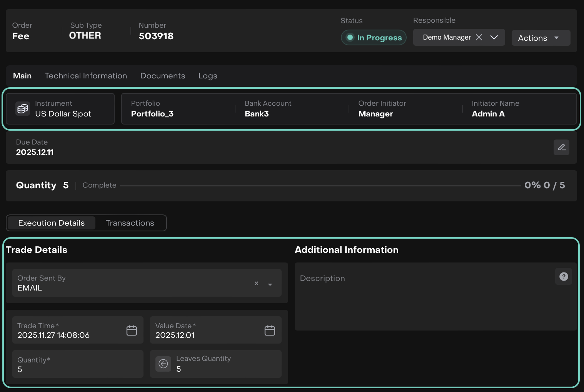Viewport: 584px width, 392px height.
Task: Open the Actions dropdown menu
Action: coord(541,38)
